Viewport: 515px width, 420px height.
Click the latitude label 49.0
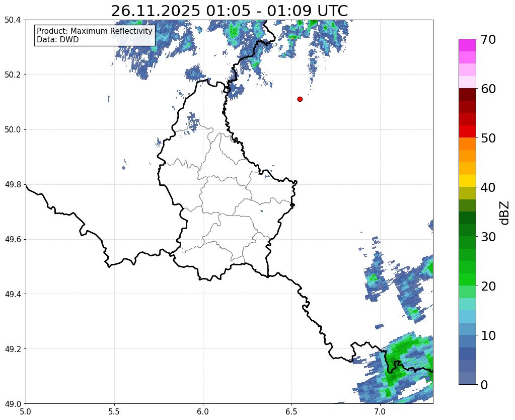click(x=13, y=403)
